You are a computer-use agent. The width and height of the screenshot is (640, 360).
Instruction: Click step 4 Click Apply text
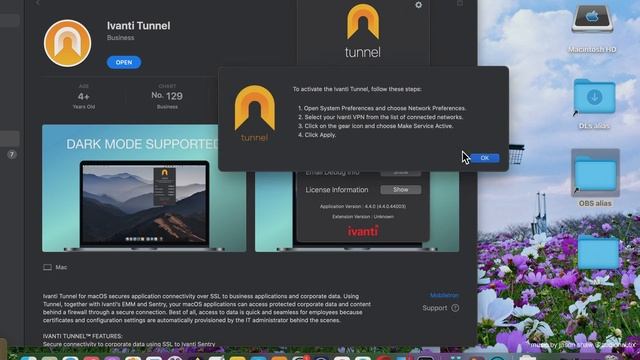point(317,135)
